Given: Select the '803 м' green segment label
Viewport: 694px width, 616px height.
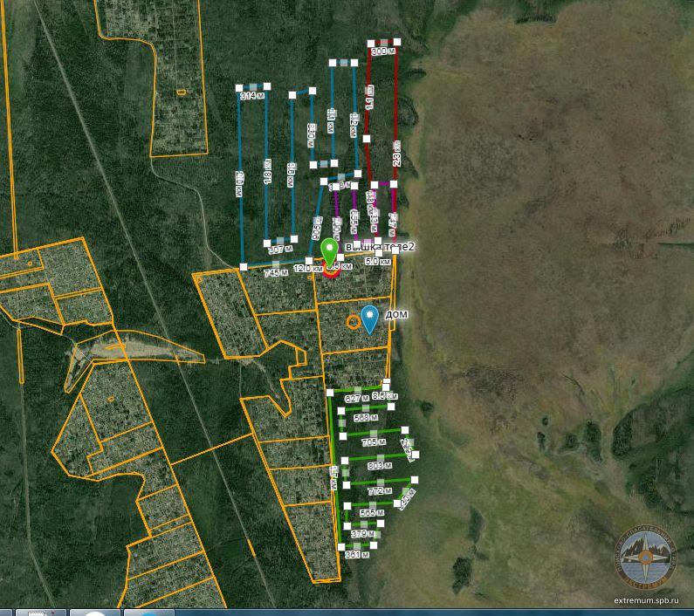Looking at the screenshot, I should tap(379, 466).
